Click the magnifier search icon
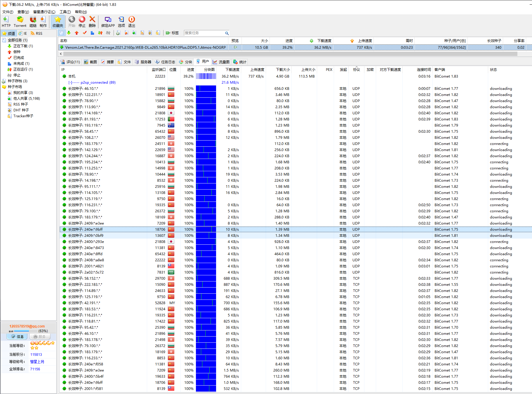The image size is (532, 394). tap(227, 33)
